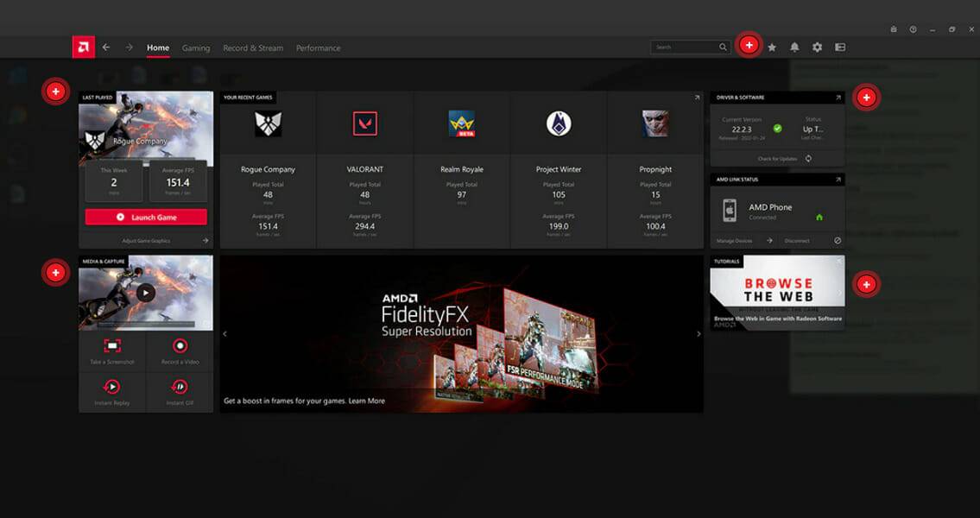This screenshot has height=518, width=980.
Task: Click Check for Updates
Action: tap(777, 159)
